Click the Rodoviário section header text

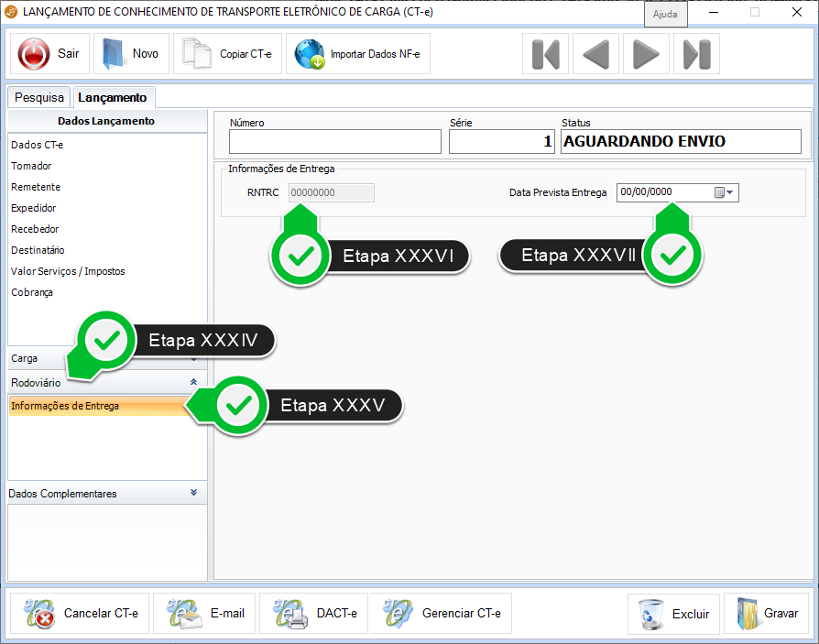pos(36,383)
